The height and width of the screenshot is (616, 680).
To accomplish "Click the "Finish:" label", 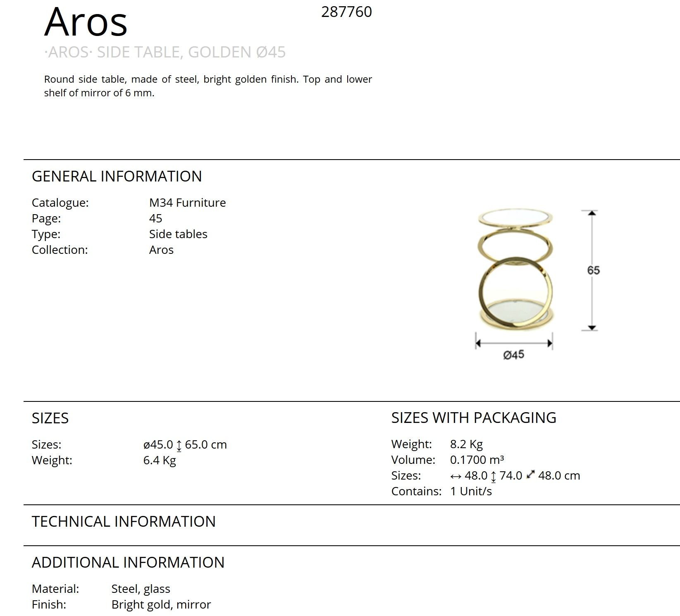I will [49, 605].
